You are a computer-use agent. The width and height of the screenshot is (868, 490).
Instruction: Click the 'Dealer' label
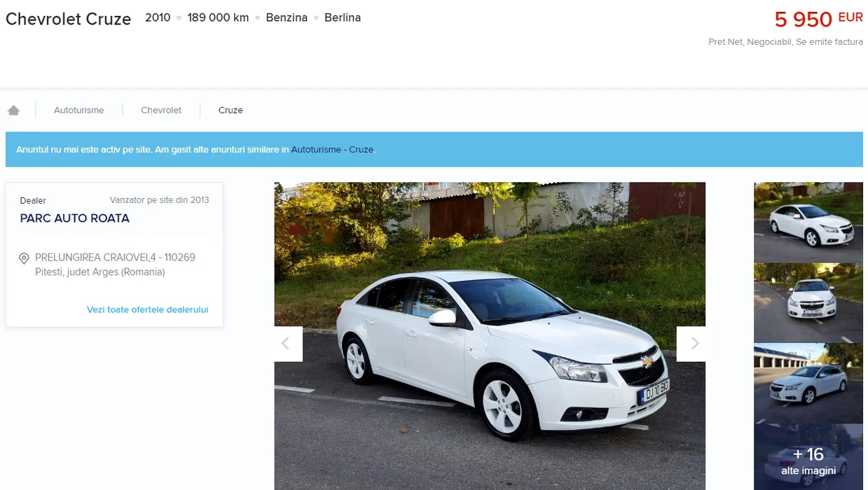[x=33, y=201]
